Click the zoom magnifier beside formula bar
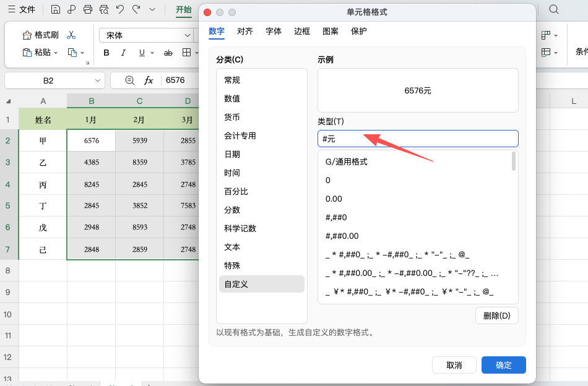The height and width of the screenshot is (386, 588). [130, 80]
